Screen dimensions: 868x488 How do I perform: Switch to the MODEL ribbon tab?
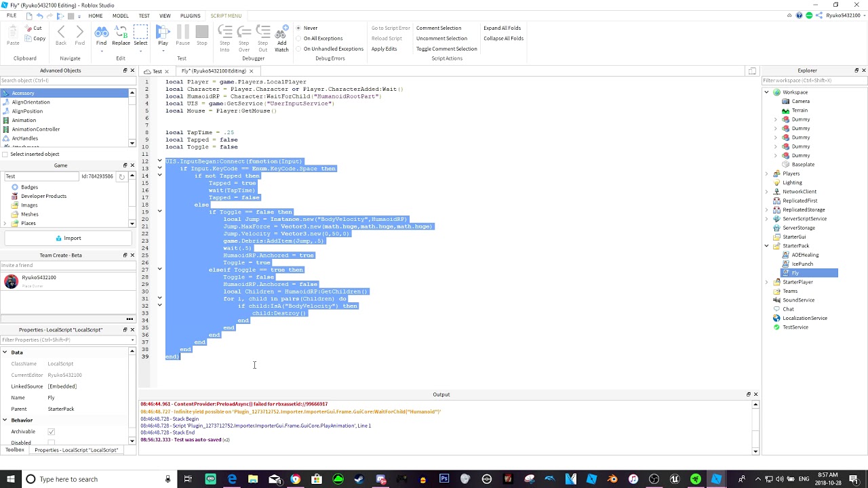click(121, 16)
